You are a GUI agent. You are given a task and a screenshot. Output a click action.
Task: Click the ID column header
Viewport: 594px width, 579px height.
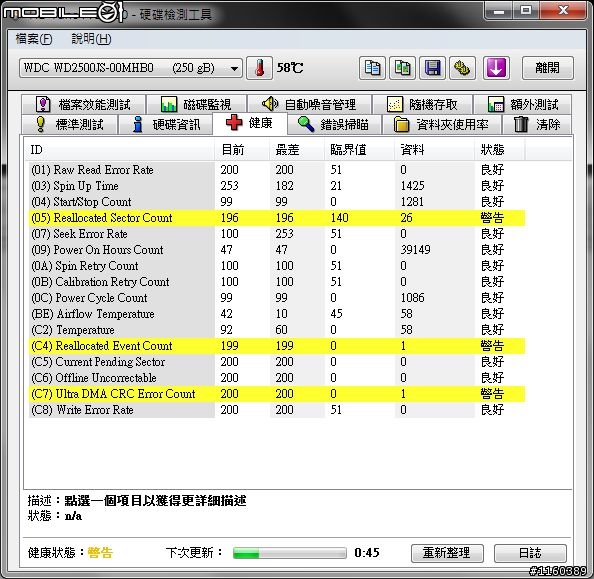pyautogui.click(x=119, y=150)
